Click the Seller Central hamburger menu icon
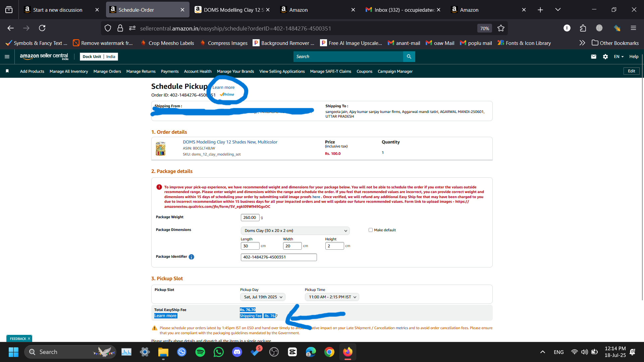 (7, 57)
